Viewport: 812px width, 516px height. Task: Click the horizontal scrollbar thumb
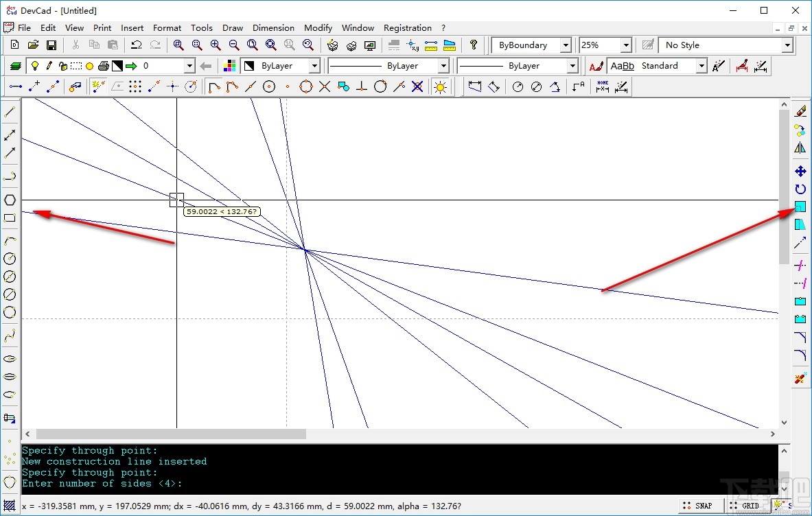click(171, 434)
